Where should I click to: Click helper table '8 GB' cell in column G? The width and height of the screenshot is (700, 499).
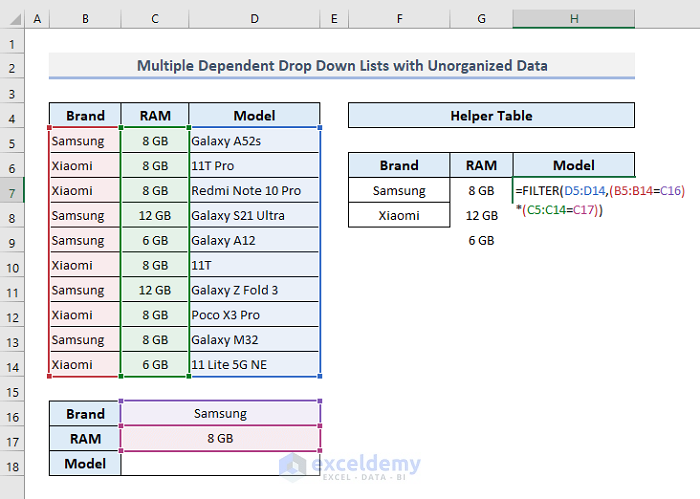pos(481,191)
